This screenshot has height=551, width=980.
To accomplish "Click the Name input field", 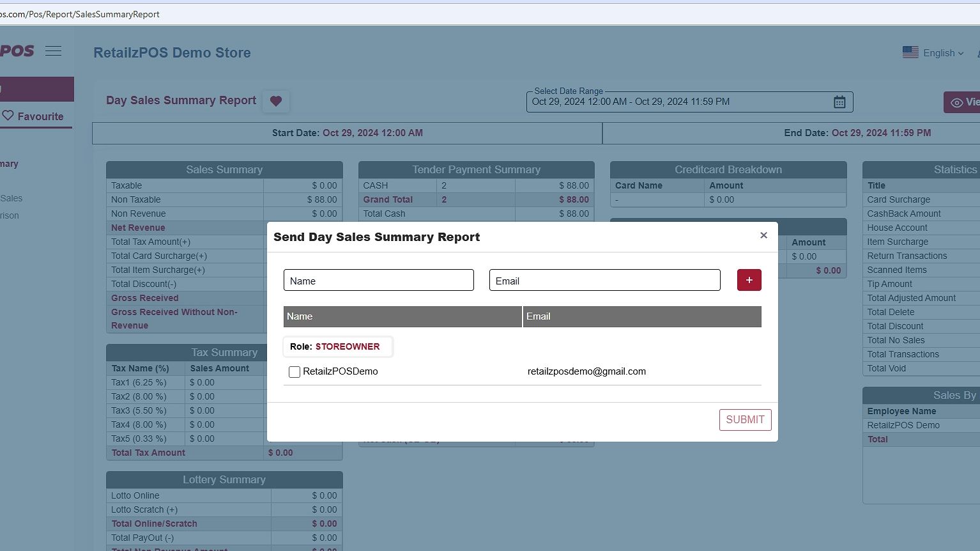I will [x=378, y=281].
